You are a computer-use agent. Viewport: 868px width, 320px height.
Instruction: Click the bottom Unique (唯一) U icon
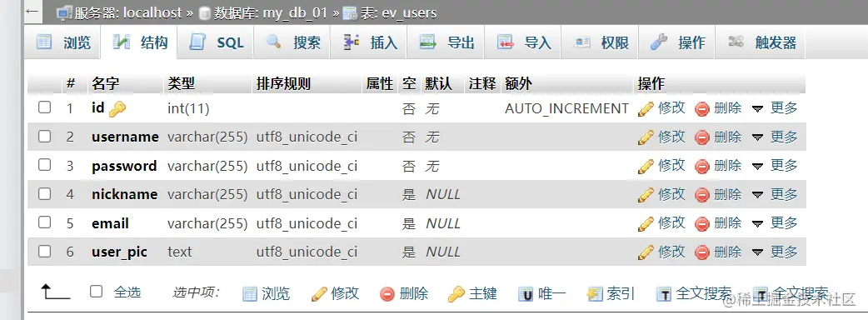[x=526, y=294]
